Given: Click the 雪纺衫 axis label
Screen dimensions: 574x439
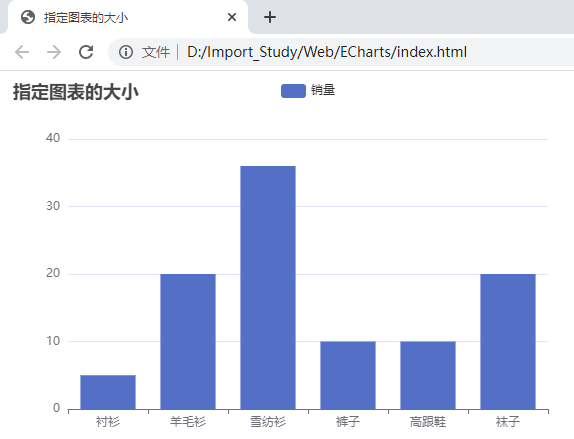Looking at the screenshot, I should coord(268,422).
